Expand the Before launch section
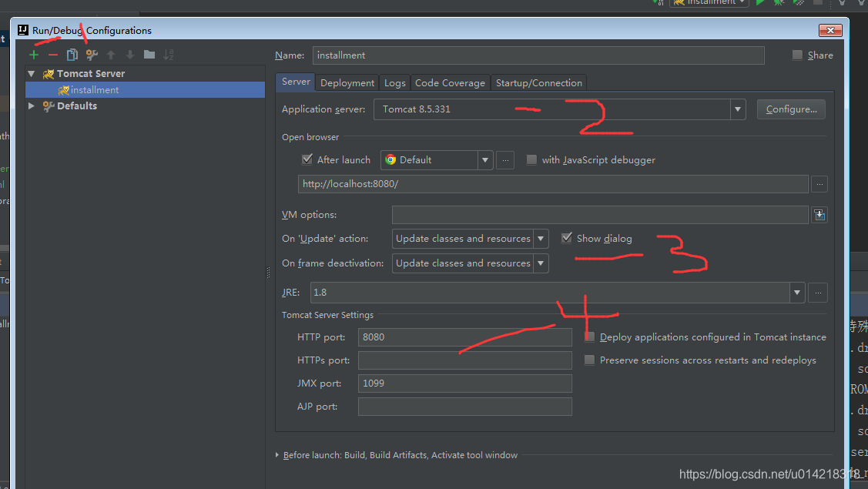Image resolution: width=868 pixels, height=489 pixels. pos(277,455)
